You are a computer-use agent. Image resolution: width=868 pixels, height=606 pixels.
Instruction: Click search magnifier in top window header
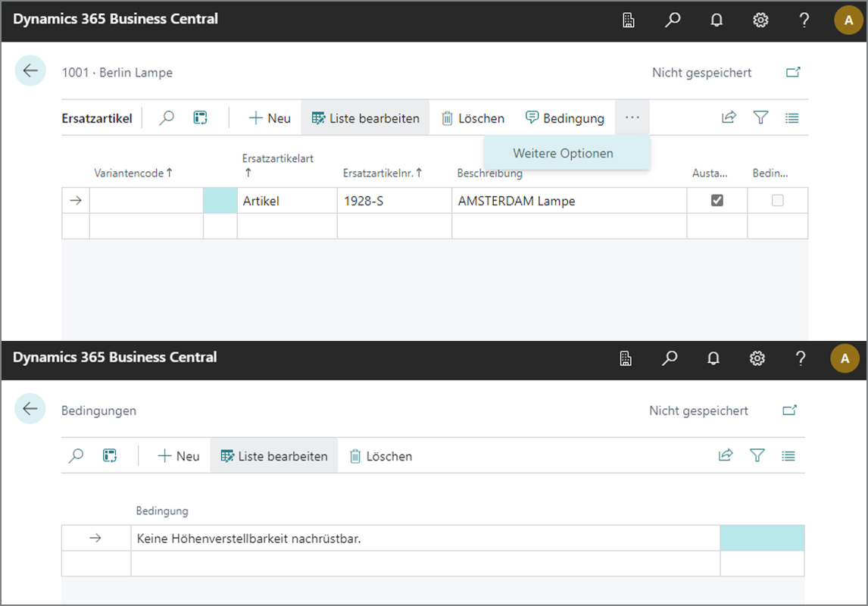tap(672, 20)
